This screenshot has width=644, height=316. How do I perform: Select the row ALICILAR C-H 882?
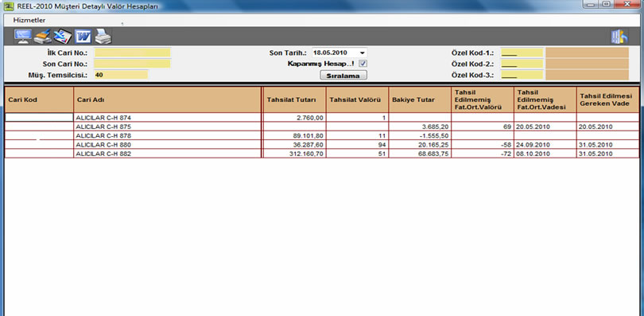pos(322,154)
